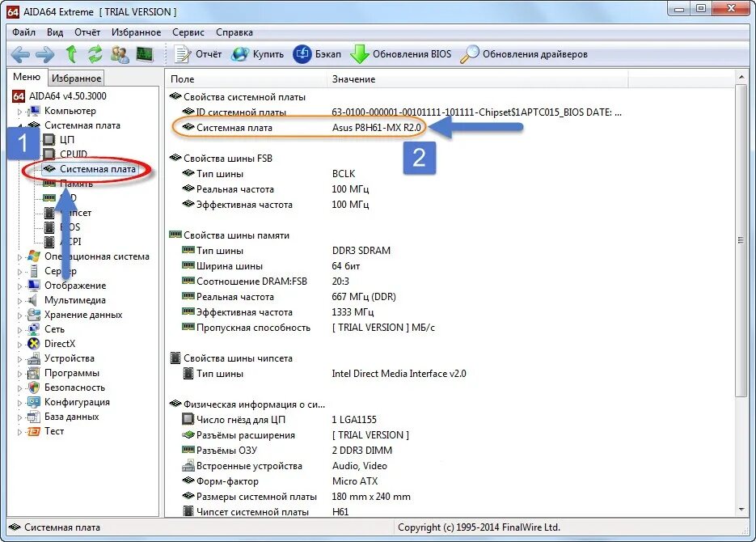Click the Отчёт toolbar button

tap(197, 54)
